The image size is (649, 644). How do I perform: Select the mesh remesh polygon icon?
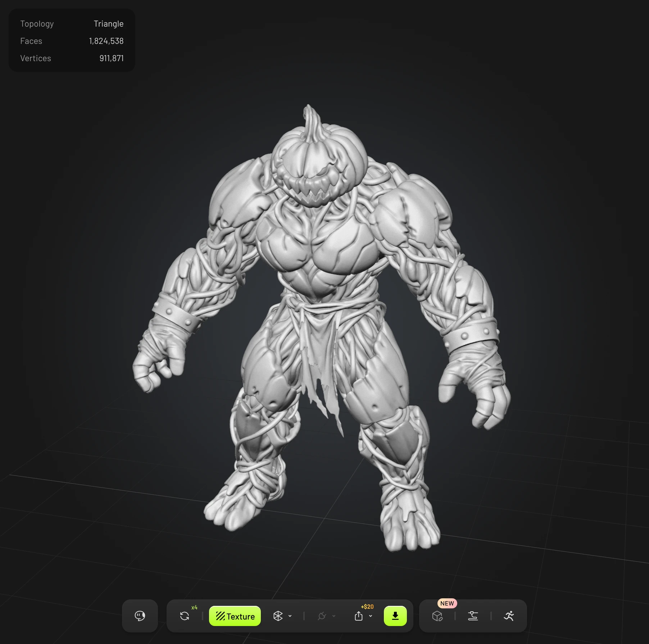[x=278, y=616]
